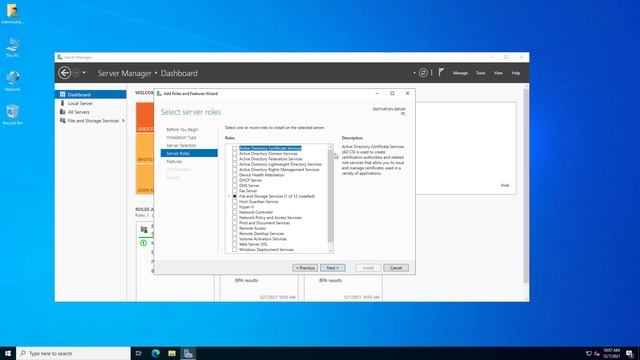Click the network tray icon
Viewport: 640px width, 360px height.
click(589, 353)
